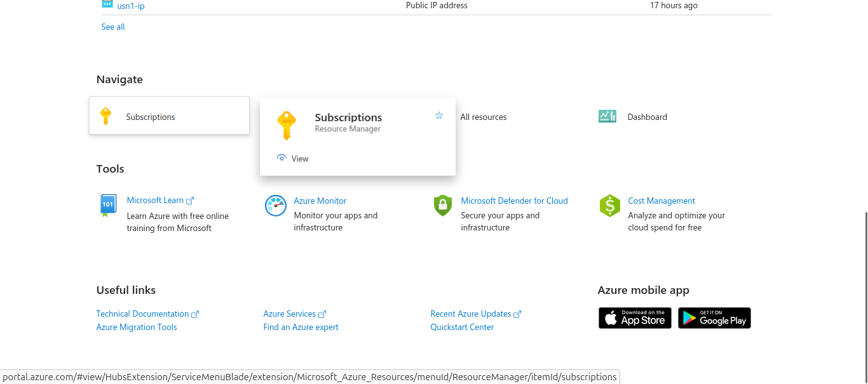Click the usn1-ip resource icon
868x384 pixels.
107,4
